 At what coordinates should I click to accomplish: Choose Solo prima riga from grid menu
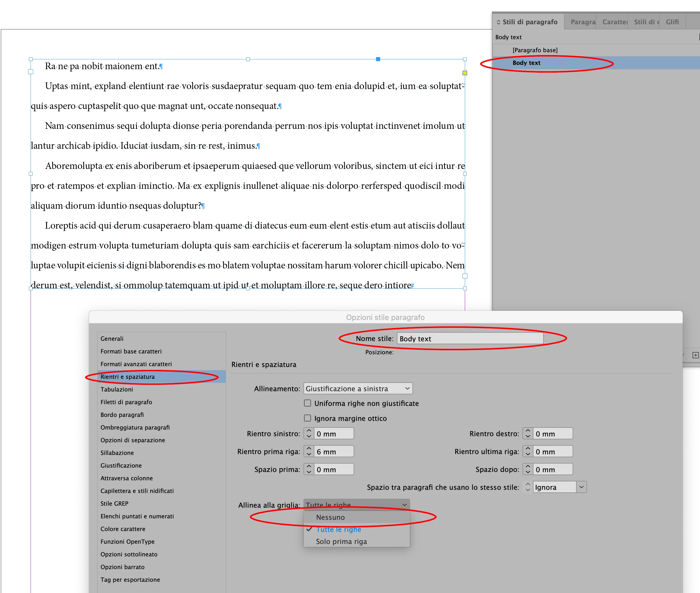coord(341,542)
